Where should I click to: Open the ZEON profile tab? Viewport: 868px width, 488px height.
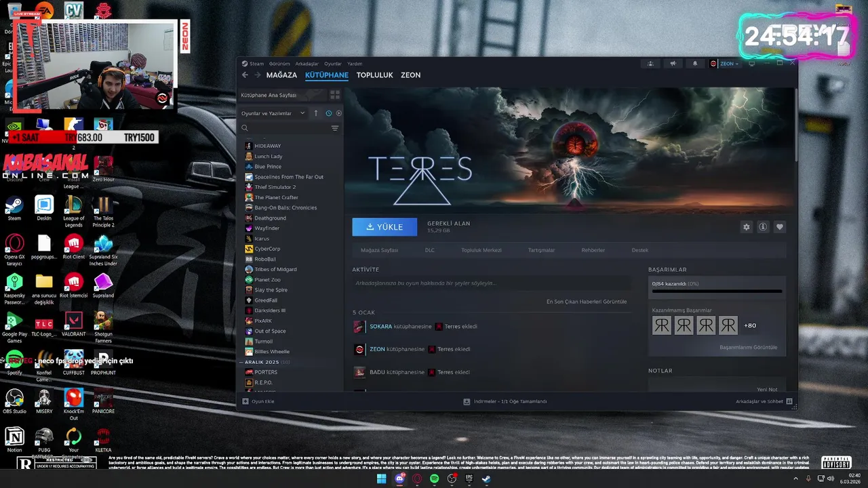point(410,75)
